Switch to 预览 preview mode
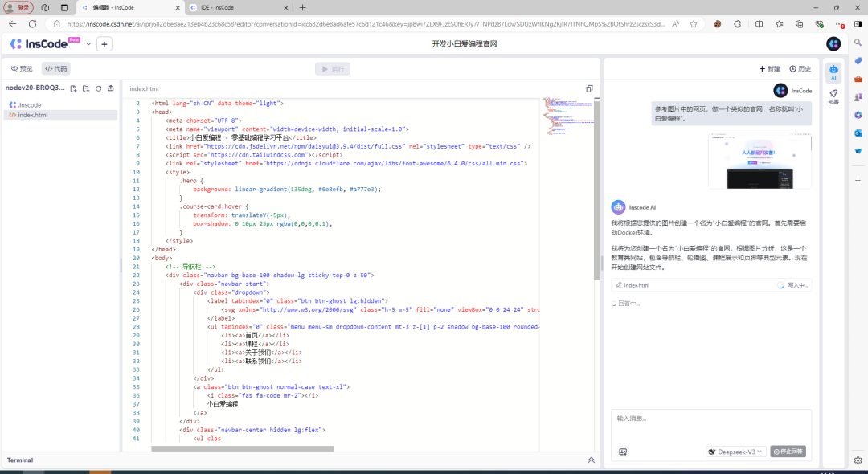The image size is (868, 474). click(23, 68)
